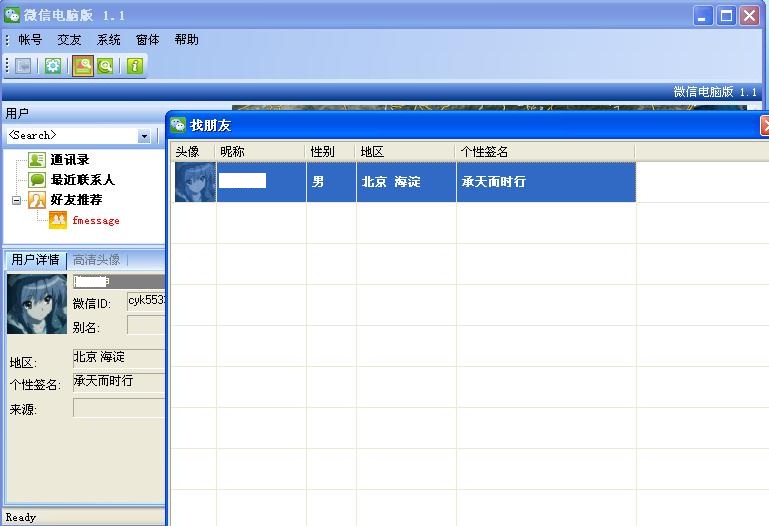Click the redacted nickname cell in the list

(261, 182)
